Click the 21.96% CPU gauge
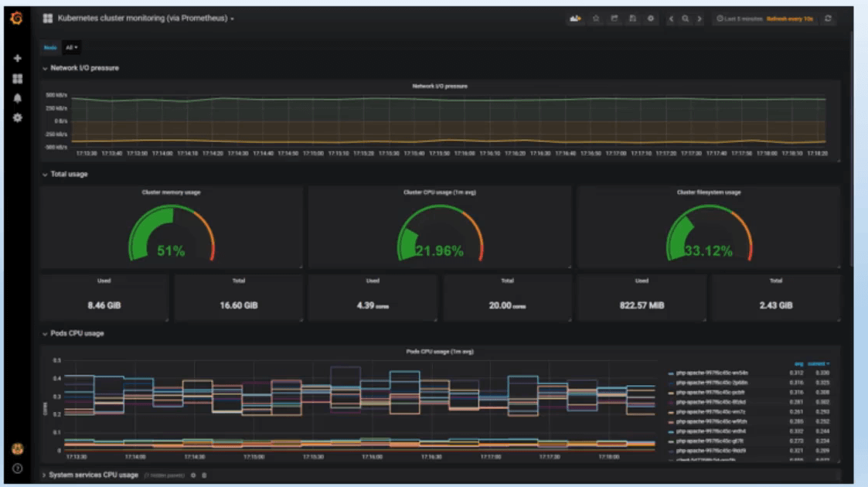Screen dimensions: 868x487 click(x=440, y=233)
